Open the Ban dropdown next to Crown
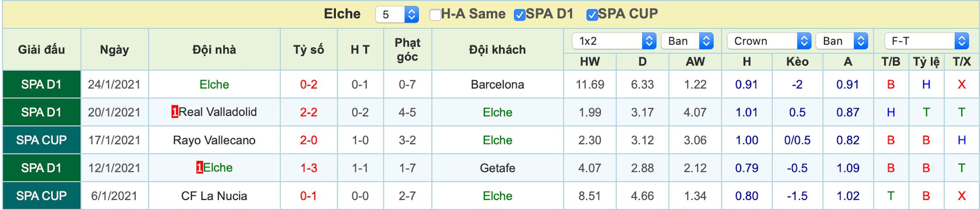 [842, 41]
